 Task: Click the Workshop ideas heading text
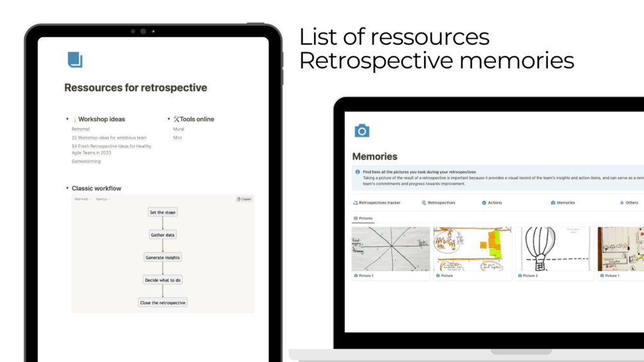click(101, 119)
